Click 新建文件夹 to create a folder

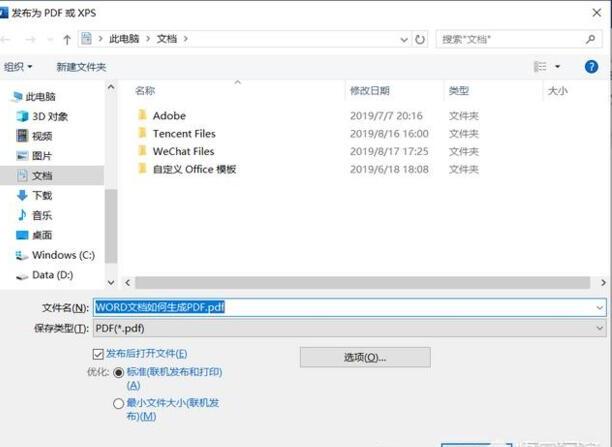pos(81,67)
